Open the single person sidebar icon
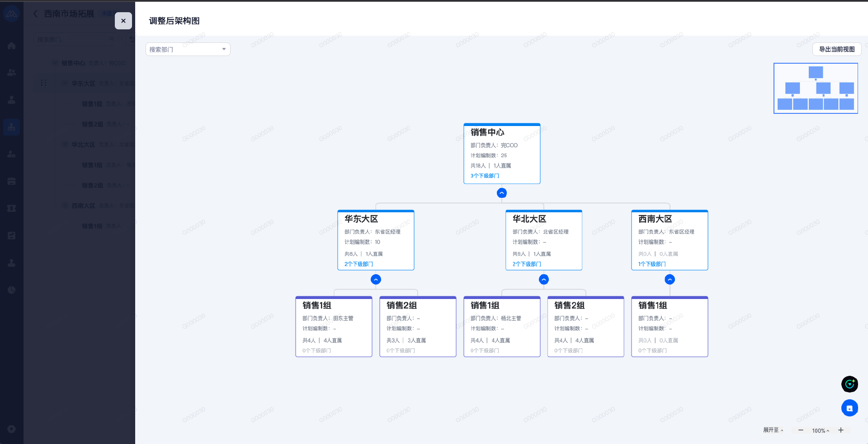 (12, 100)
